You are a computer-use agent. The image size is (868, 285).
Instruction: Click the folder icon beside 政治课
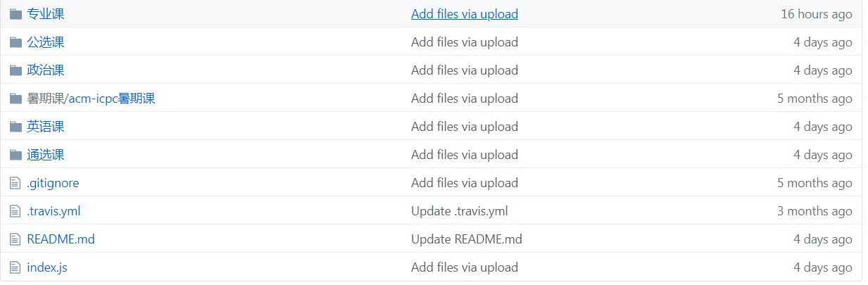click(15, 70)
